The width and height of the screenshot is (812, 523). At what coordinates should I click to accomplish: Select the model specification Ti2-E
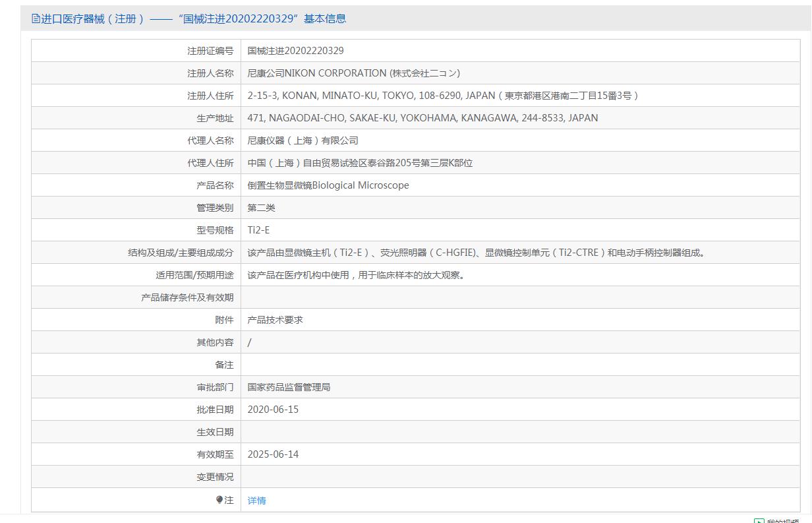(259, 230)
